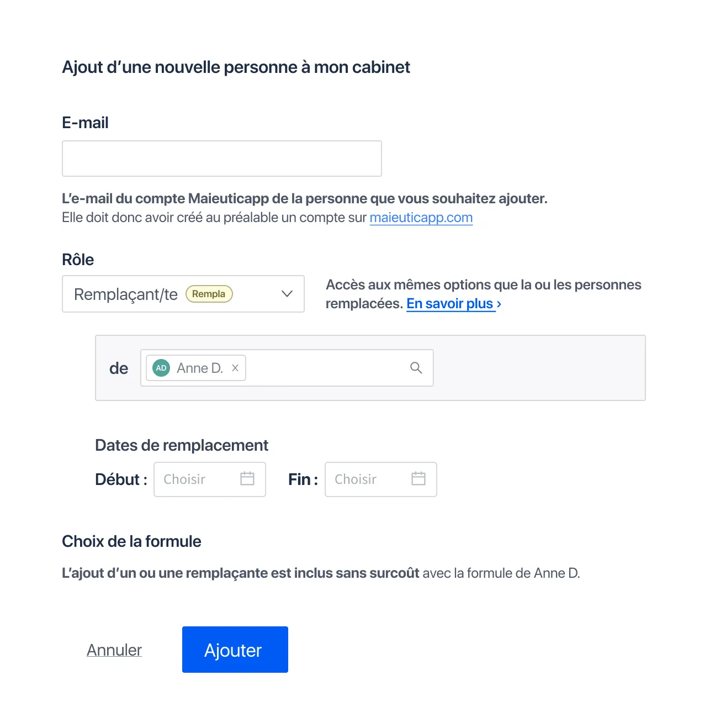This screenshot has width=710, height=728.
Task: Click the Rempla tag inside the role selector
Action: [x=209, y=294]
